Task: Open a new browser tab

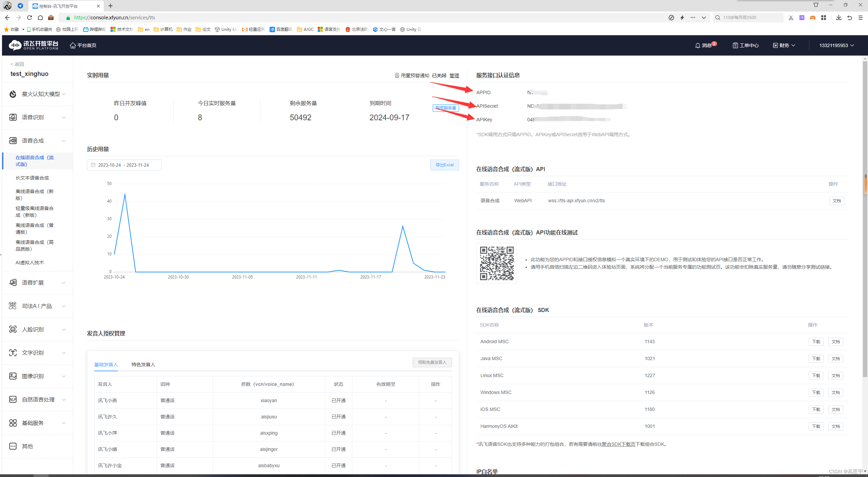Action: (x=111, y=6)
